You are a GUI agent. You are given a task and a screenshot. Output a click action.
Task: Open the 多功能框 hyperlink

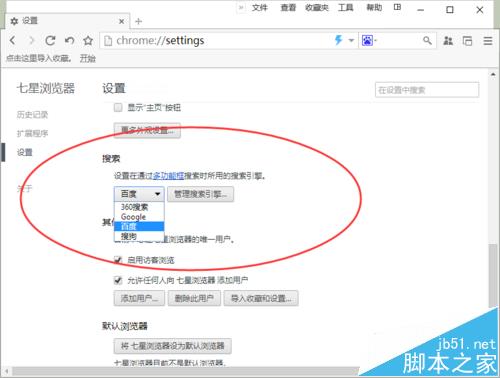[x=168, y=176]
